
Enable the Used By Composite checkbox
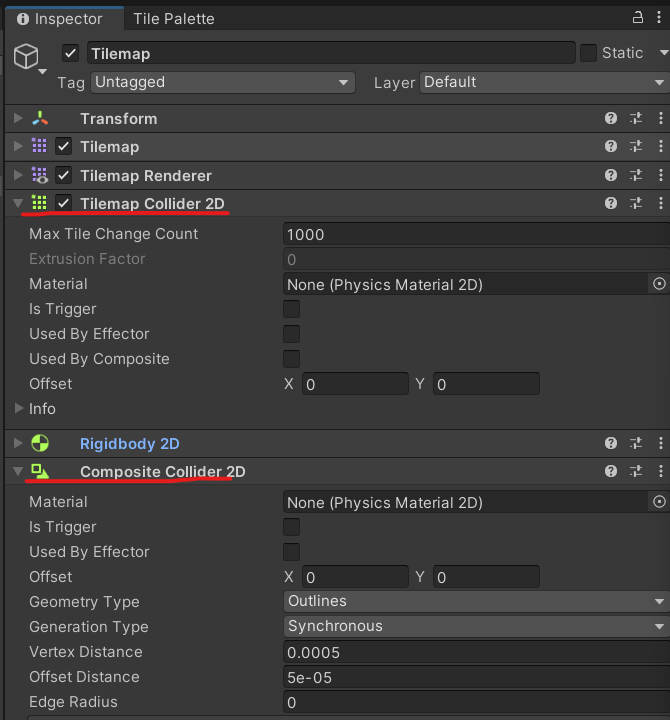click(x=292, y=359)
